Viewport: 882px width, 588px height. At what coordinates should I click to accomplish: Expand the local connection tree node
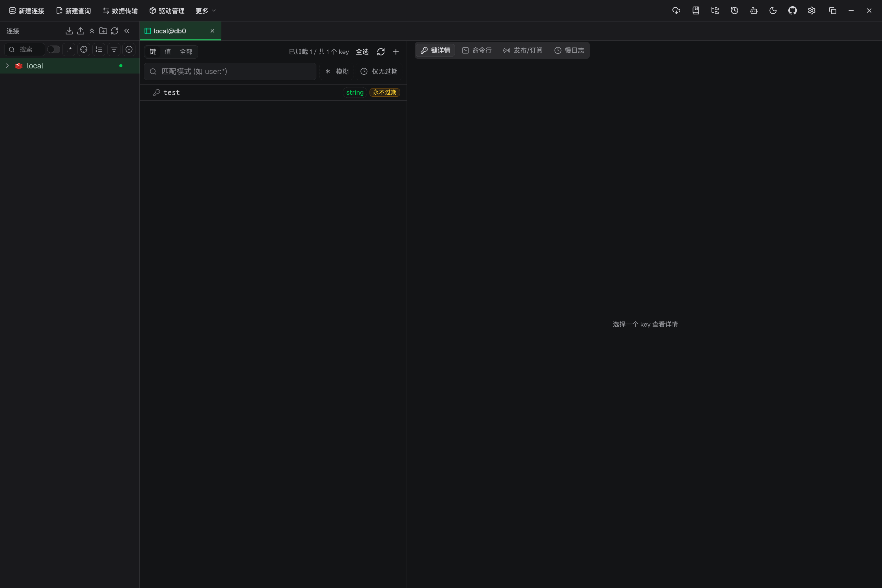[7, 66]
